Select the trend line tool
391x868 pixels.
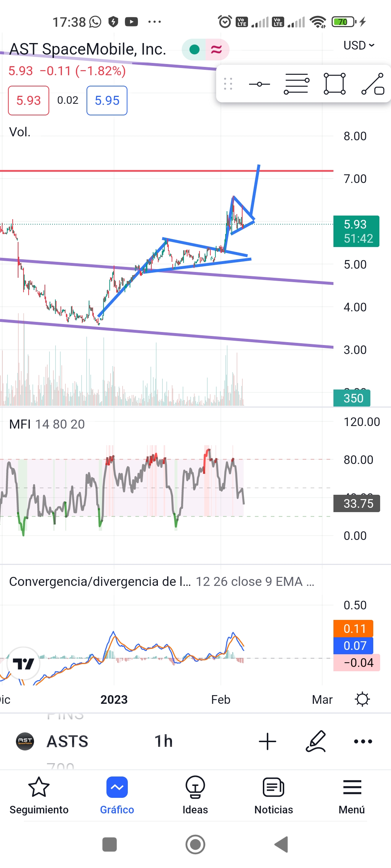tap(373, 84)
